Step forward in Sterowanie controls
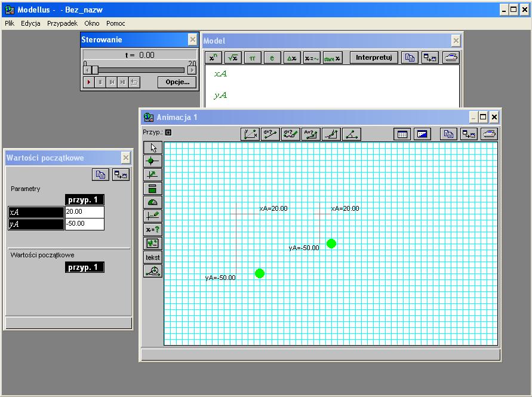This screenshot has height=397, width=532. tap(122, 82)
